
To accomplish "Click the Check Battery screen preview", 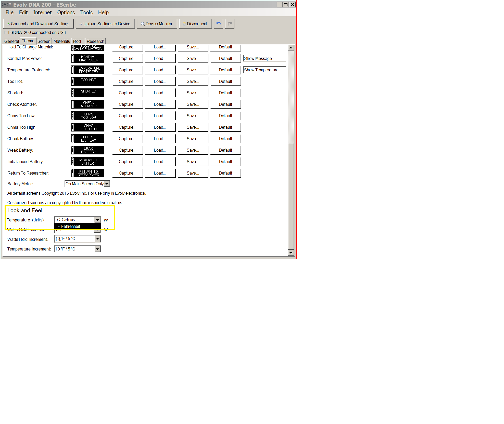I will pyautogui.click(x=87, y=139).
